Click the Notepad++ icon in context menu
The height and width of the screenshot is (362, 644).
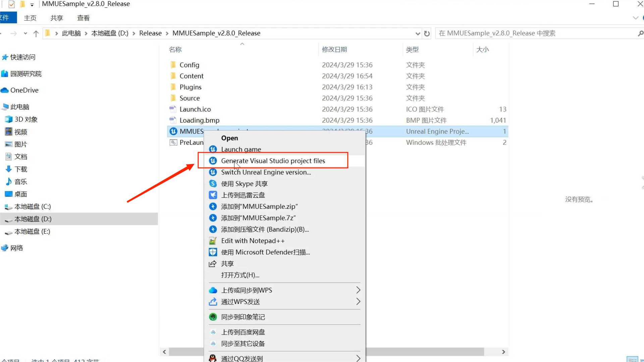pyautogui.click(x=213, y=241)
